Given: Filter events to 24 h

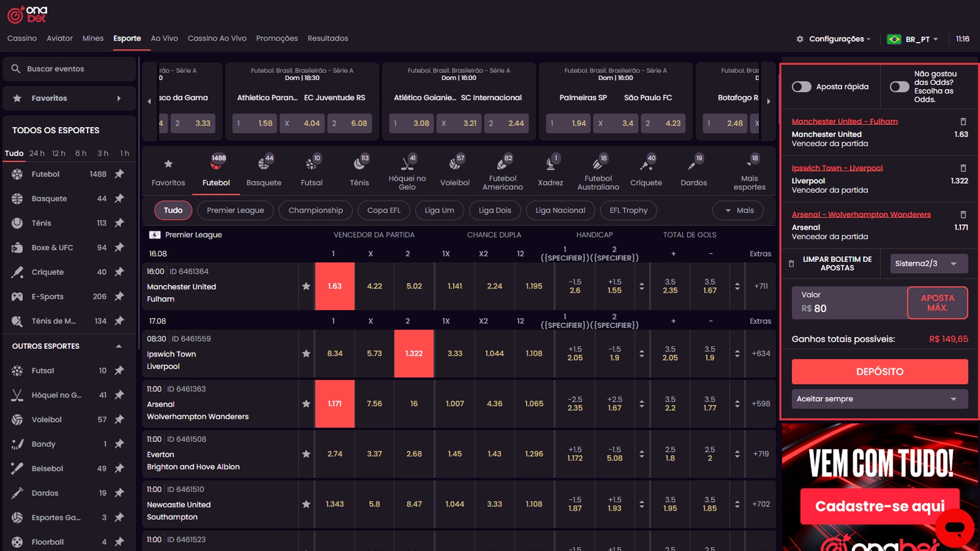Looking at the screenshot, I should [37, 153].
